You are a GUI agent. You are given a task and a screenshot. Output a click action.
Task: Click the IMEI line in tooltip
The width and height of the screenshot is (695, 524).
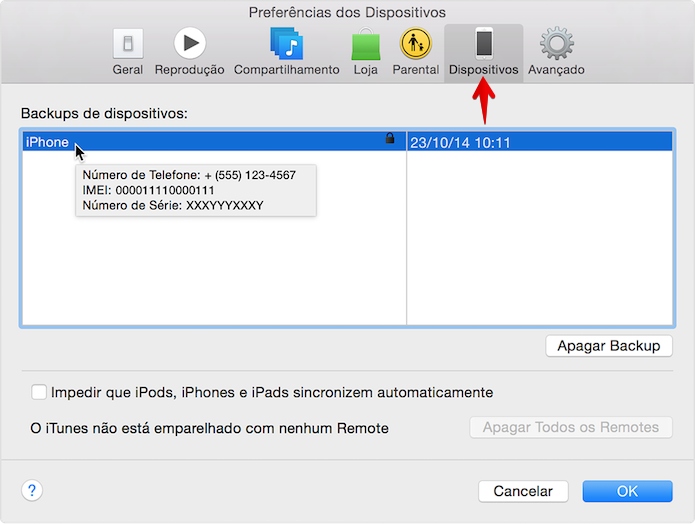click(148, 190)
